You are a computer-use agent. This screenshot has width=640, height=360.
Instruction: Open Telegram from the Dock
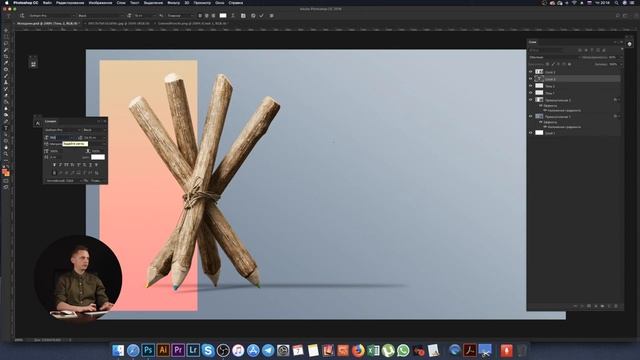pos(268,350)
